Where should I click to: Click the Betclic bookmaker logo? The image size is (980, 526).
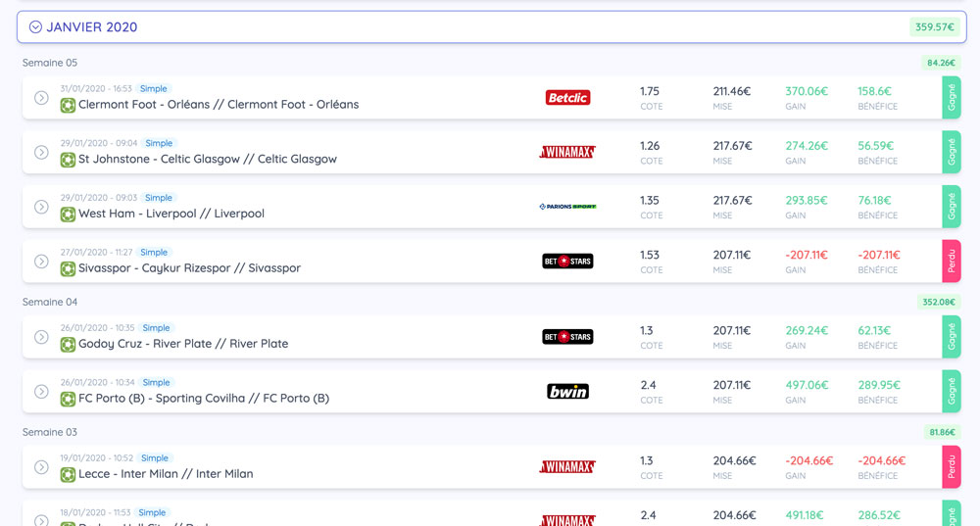pos(567,98)
